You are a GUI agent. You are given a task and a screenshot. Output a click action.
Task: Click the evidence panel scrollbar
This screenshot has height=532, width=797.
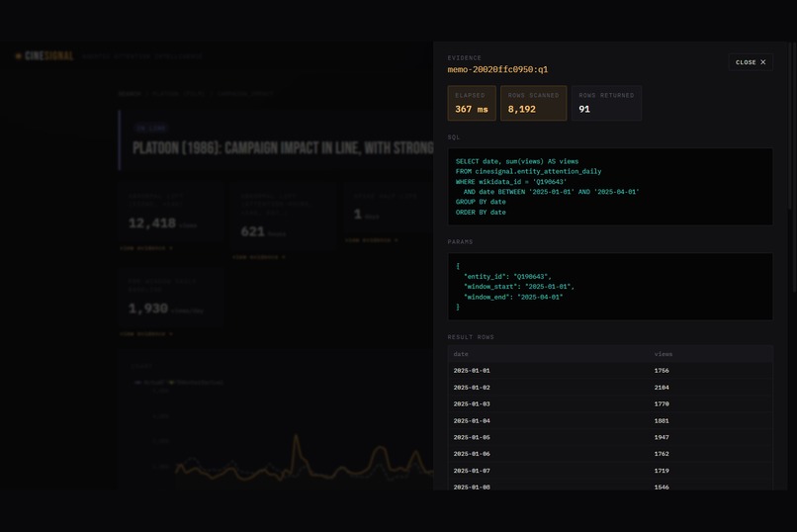pos(791,127)
